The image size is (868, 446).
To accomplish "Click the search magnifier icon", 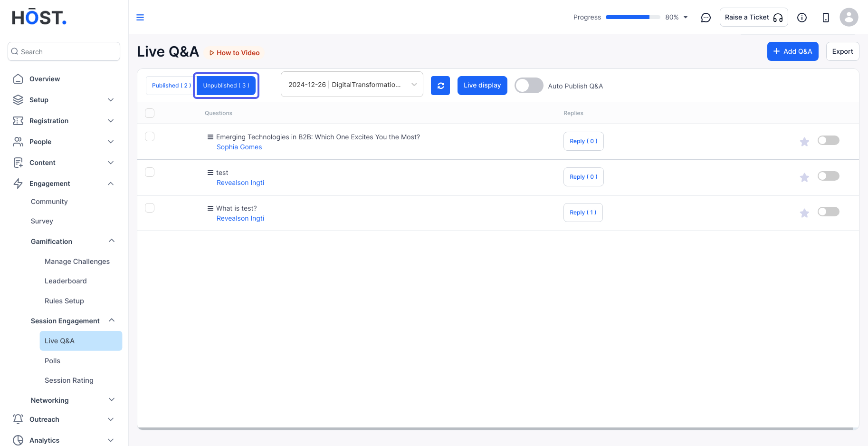I will [15, 51].
